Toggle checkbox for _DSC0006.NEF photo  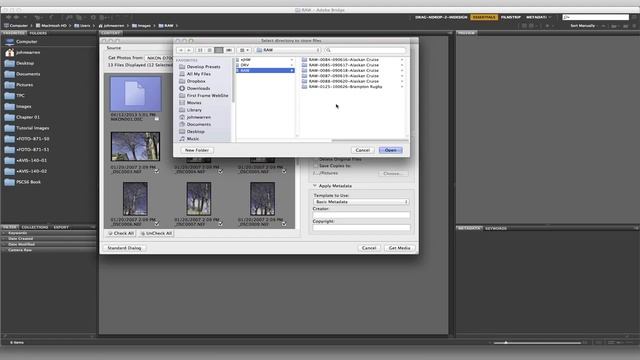coord(157,224)
